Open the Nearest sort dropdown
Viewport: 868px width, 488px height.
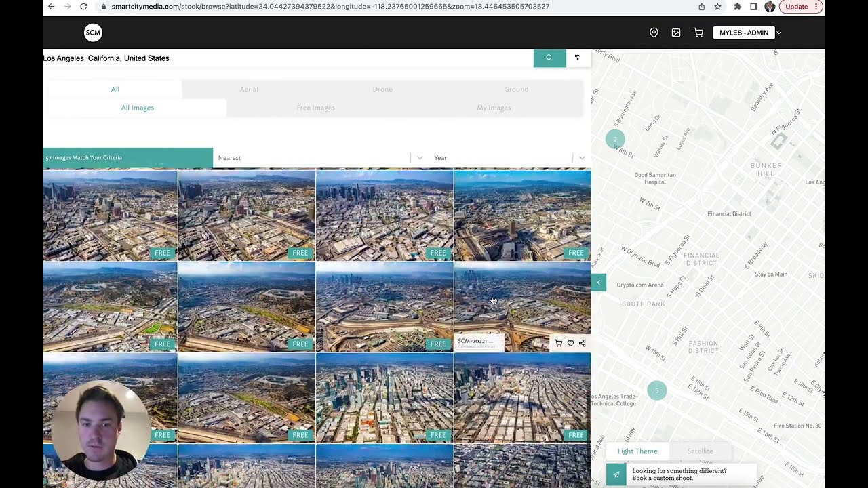(320, 158)
